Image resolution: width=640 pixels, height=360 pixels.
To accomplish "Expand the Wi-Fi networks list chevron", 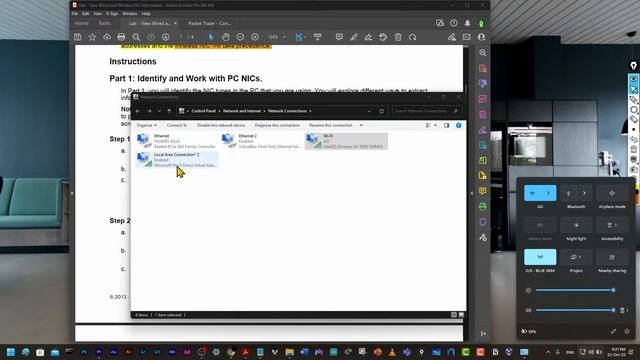I will pos(549,193).
